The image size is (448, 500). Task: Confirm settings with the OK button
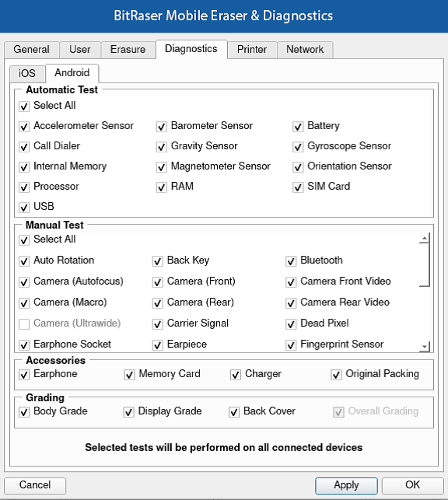(x=412, y=485)
